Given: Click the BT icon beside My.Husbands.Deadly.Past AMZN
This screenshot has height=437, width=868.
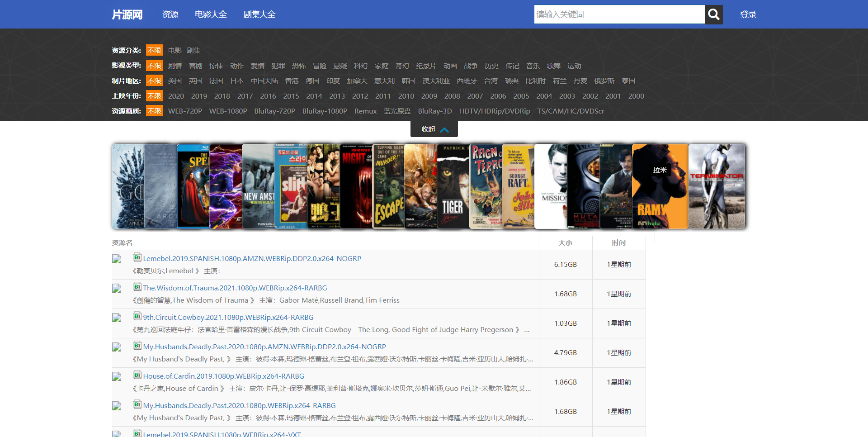Looking at the screenshot, I should point(137,346).
